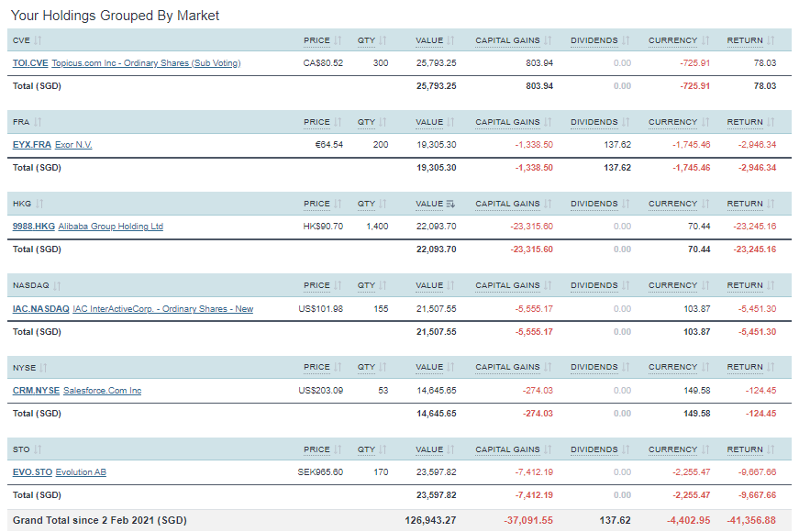Open Salesforce.Com Inc link
Screen dimensions: 799x532
click(x=103, y=391)
